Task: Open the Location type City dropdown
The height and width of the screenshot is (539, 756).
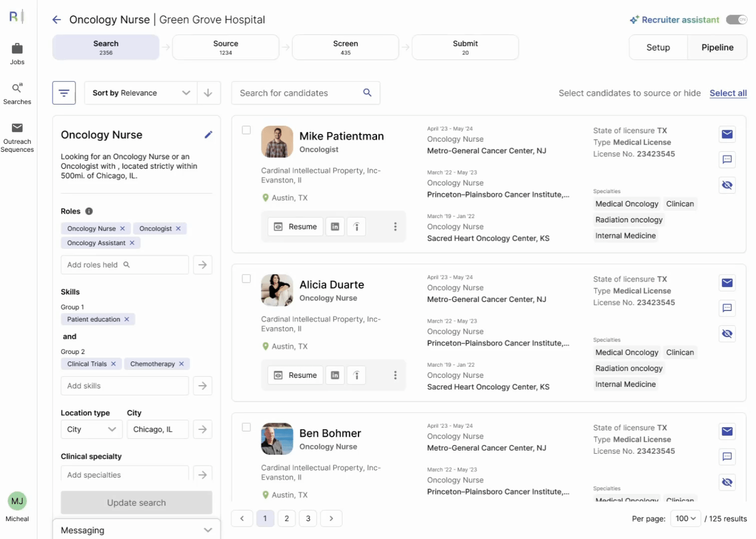Action: tap(91, 429)
